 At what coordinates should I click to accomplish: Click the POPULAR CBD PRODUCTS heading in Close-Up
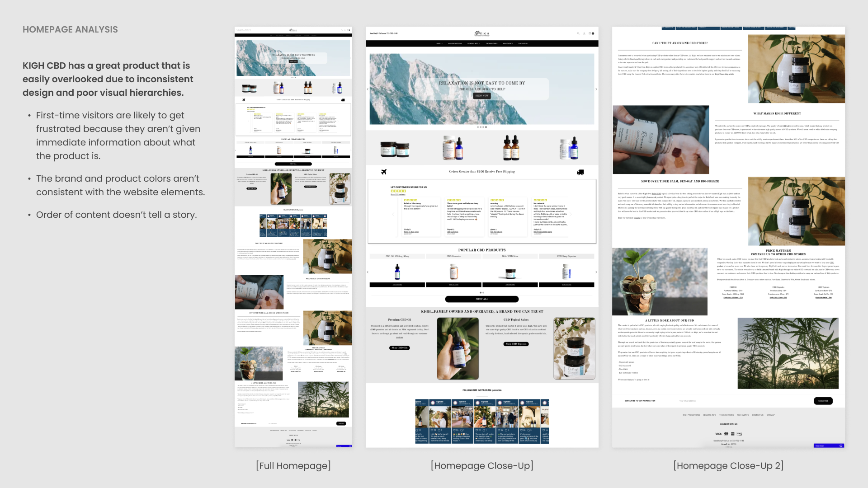482,250
